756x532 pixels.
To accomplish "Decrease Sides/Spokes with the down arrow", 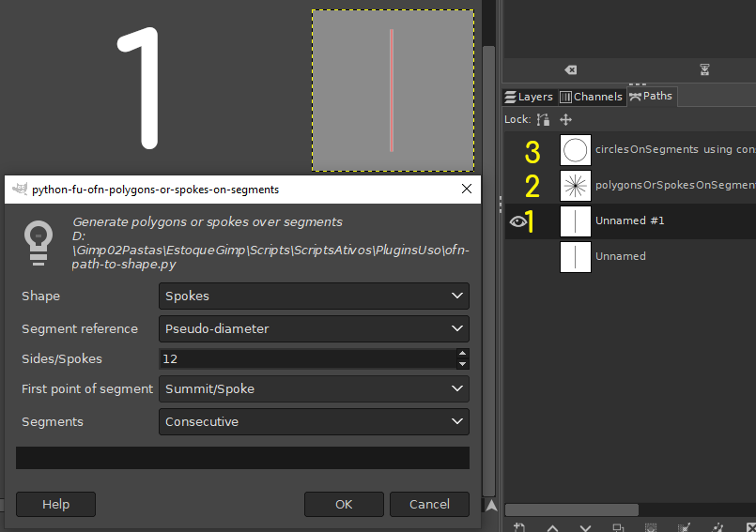I will point(462,364).
